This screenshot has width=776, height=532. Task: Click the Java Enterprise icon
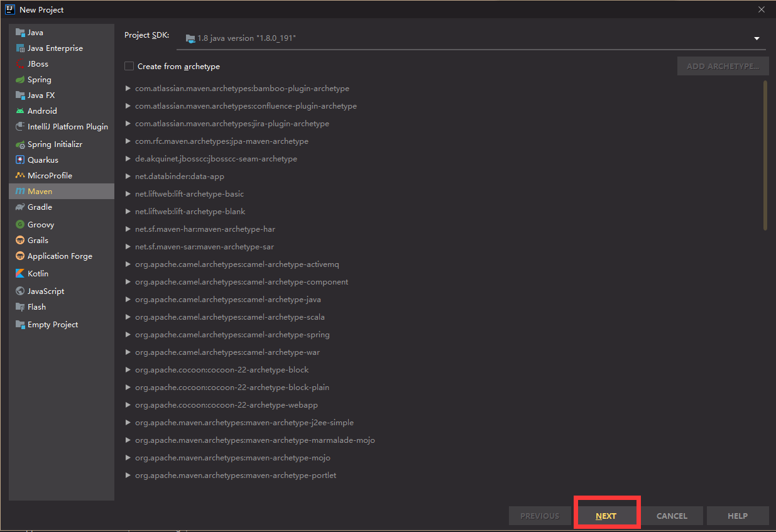(20, 48)
